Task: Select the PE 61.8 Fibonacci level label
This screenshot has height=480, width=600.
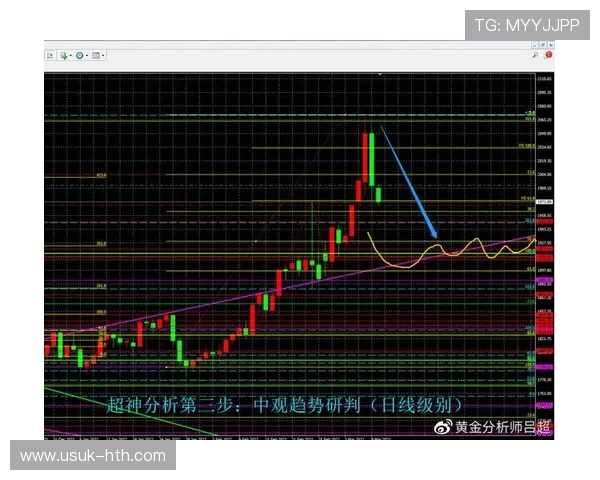Action: [x=528, y=198]
